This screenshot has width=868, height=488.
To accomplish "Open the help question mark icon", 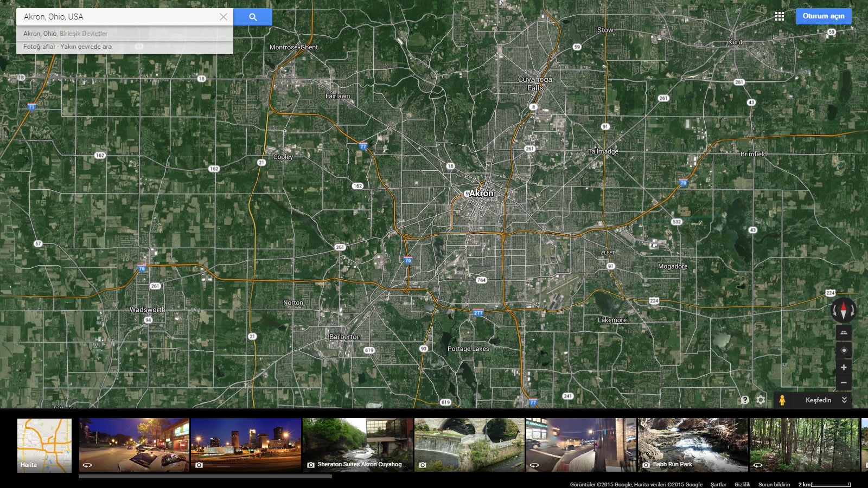I will coord(745,400).
